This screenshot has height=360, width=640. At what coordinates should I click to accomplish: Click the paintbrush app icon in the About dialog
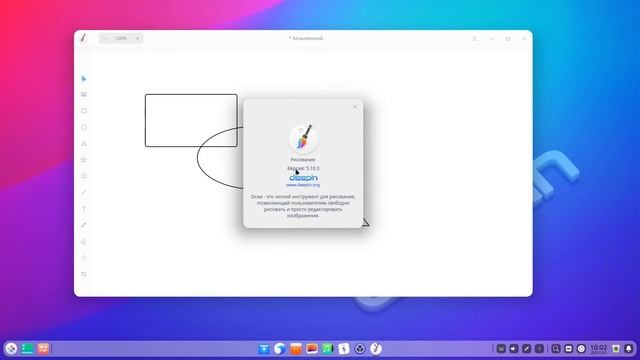tap(303, 138)
